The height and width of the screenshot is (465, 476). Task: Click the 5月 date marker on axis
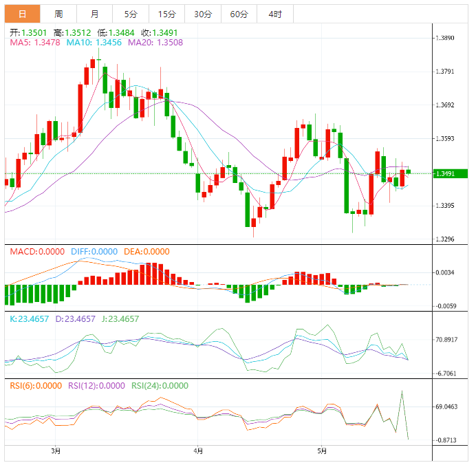tap(321, 451)
